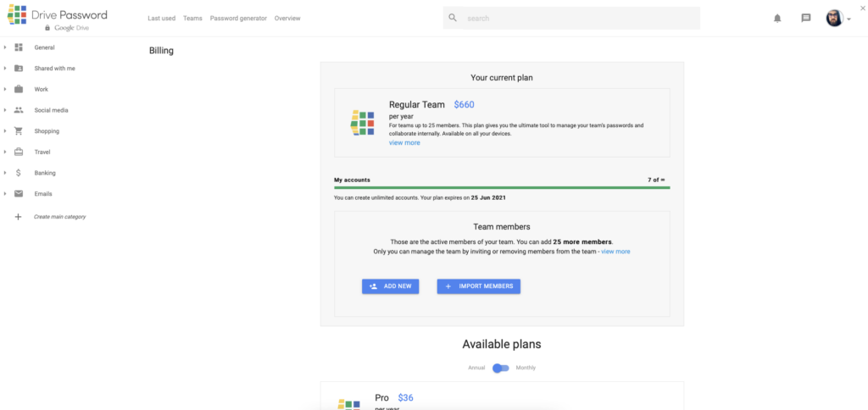This screenshot has width=868, height=410.
Task: Expand the Social media arrow
Action: [5, 110]
